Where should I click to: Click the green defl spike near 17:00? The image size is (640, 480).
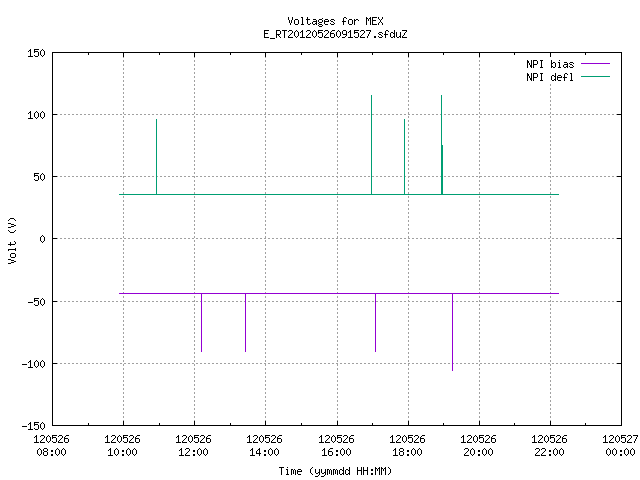pos(371,145)
